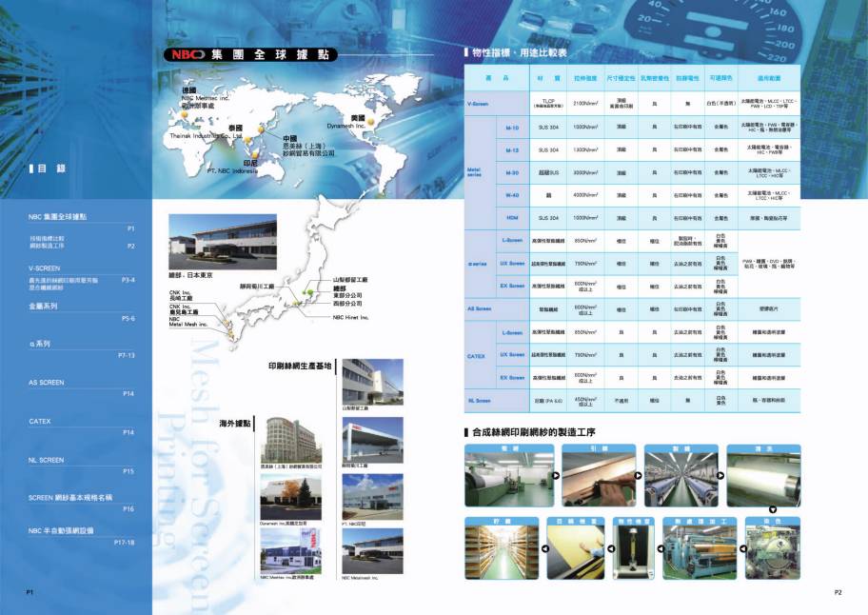Click the 'Metal series' group label
This screenshot has height=615, width=868.
click(x=474, y=172)
